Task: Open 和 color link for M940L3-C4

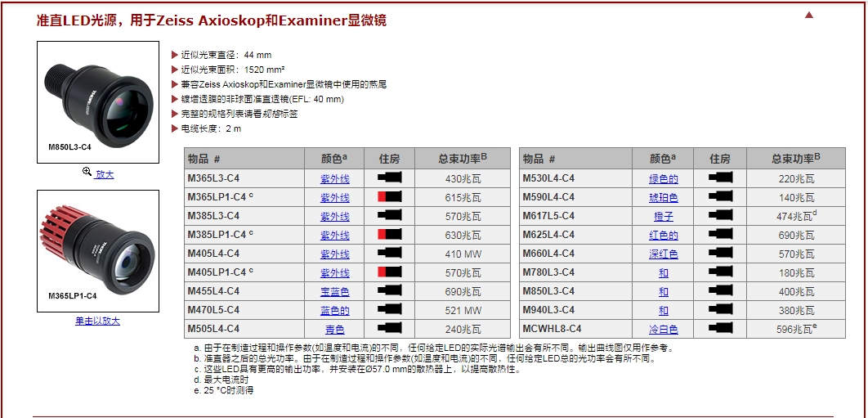Action: (x=664, y=311)
